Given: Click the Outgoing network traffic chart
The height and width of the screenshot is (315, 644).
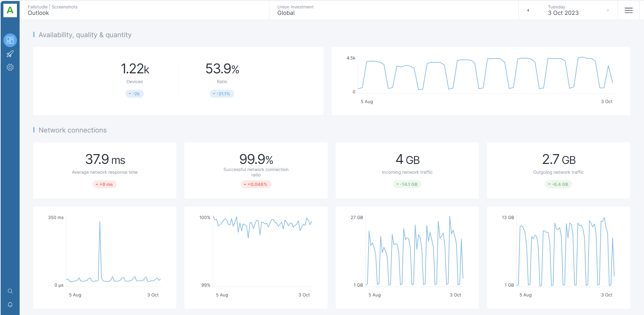Looking at the screenshot, I should pos(558,258).
